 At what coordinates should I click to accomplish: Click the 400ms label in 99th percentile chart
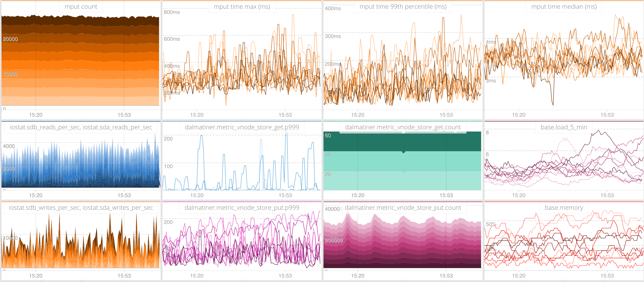click(333, 8)
